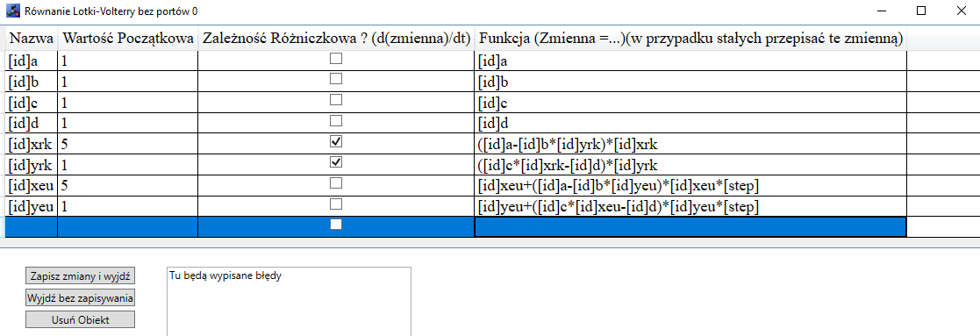Viewport: 980px width, 336px height.
Task: Select name cell '[id]yrk'
Action: [x=32, y=165]
